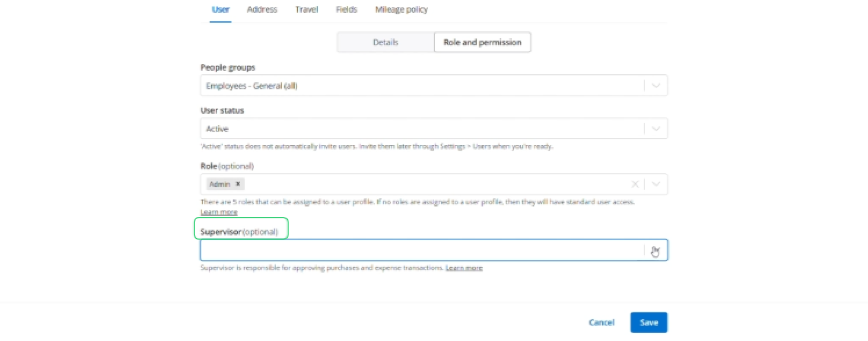This screenshot has width=868, height=341.
Task: Save the user profile changes
Action: pyautogui.click(x=649, y=322)
